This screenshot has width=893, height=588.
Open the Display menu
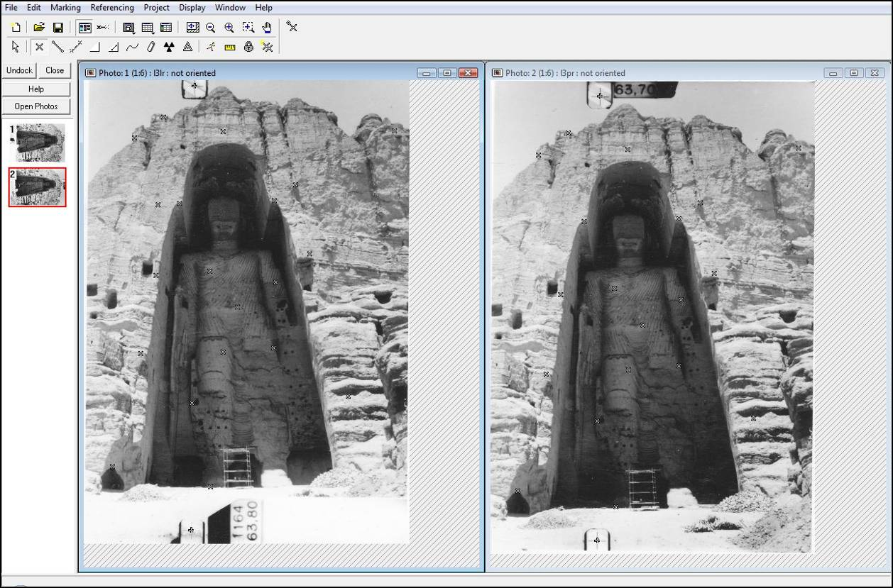(x=192, y=8)
